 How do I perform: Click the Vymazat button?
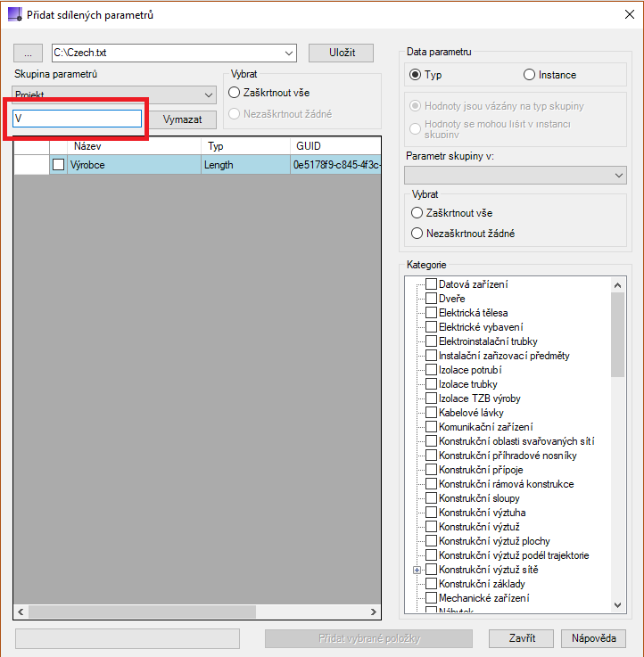click(182, 119)
